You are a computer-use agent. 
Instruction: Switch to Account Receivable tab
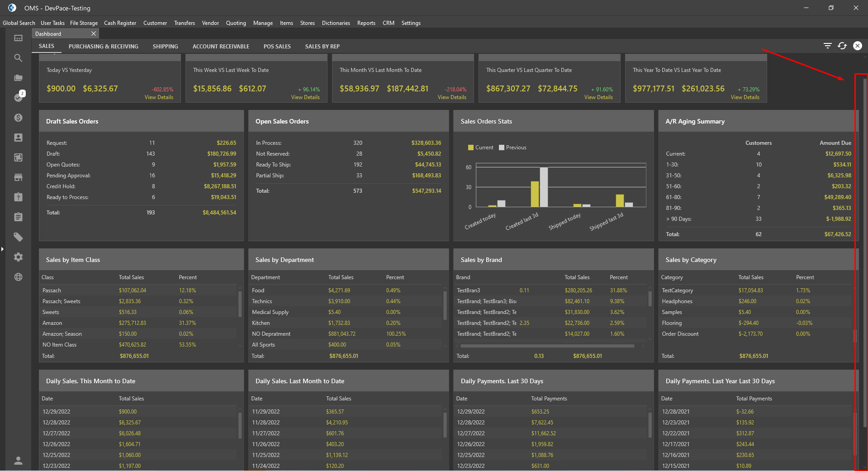221,46
